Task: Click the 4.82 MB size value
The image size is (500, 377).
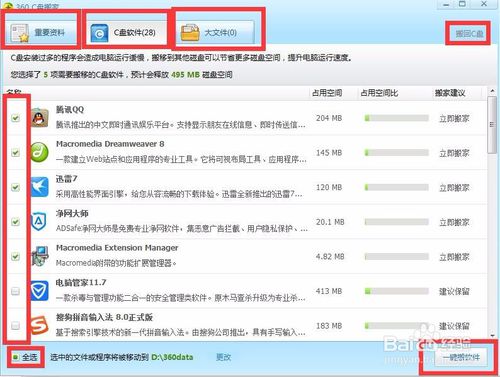Action: (x=330, y=257)
